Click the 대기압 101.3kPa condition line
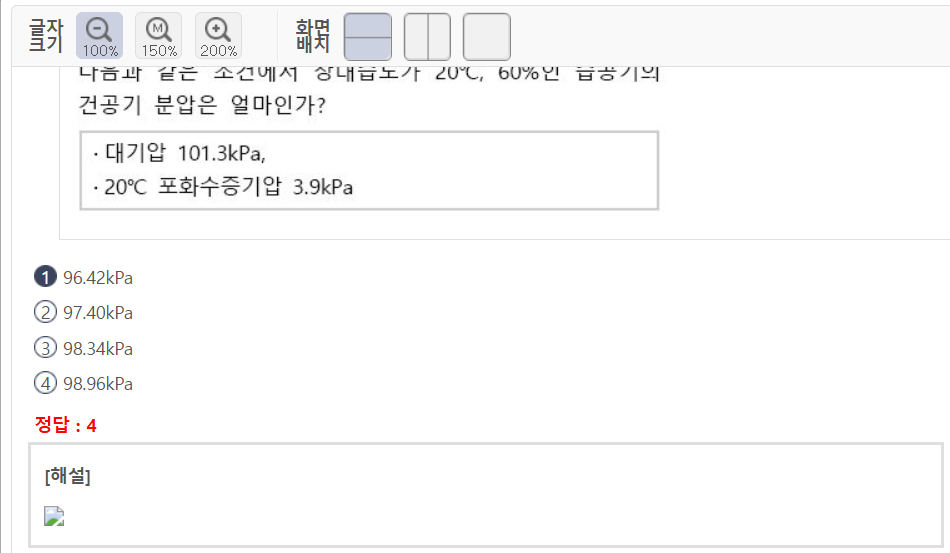 click(180, 153)
